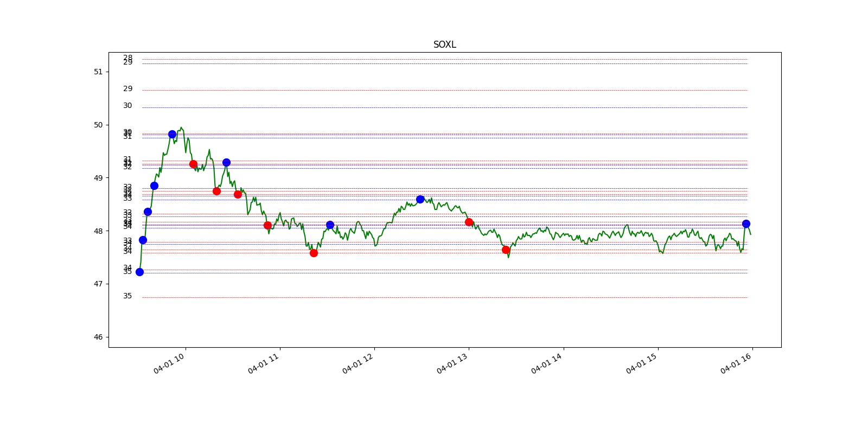
Task: Click the y-axis tick label 51
Action: pyautogui.click(x=98, y=72)
